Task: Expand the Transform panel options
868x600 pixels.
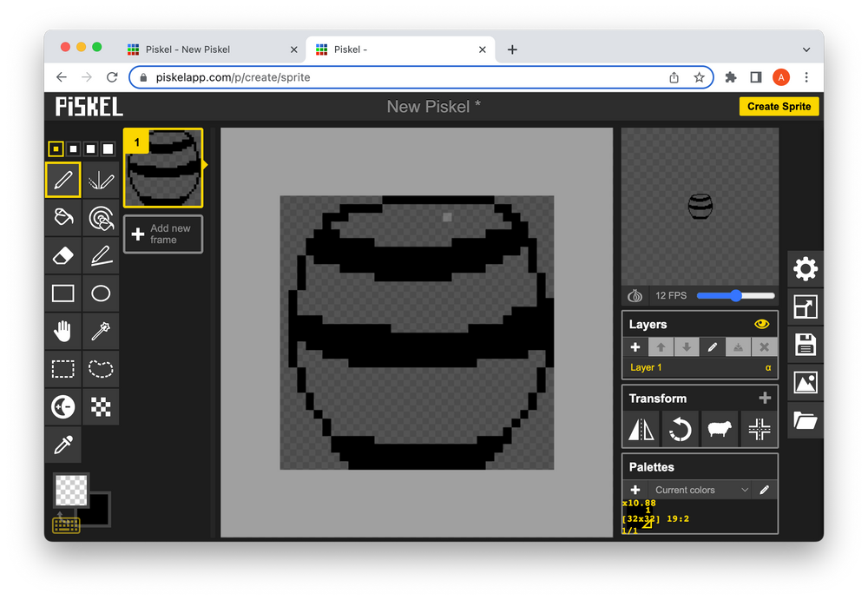Action: [x=765, y=398]
